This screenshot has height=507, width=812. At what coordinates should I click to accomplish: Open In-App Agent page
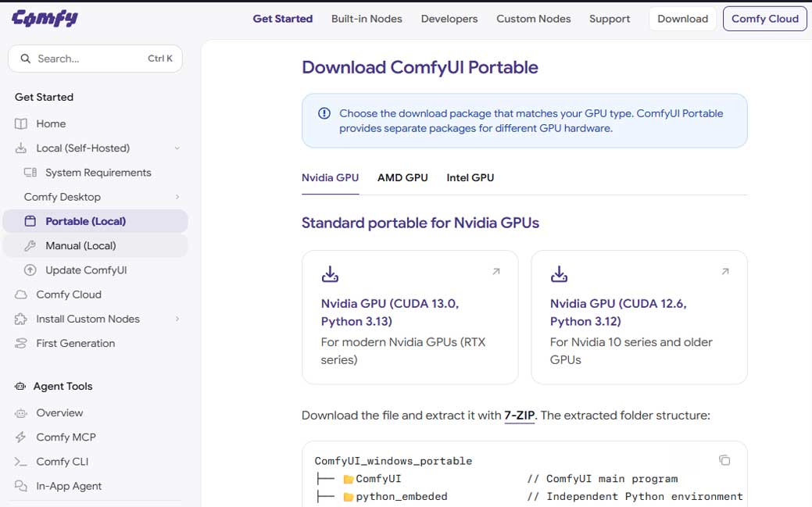(69, 486)
